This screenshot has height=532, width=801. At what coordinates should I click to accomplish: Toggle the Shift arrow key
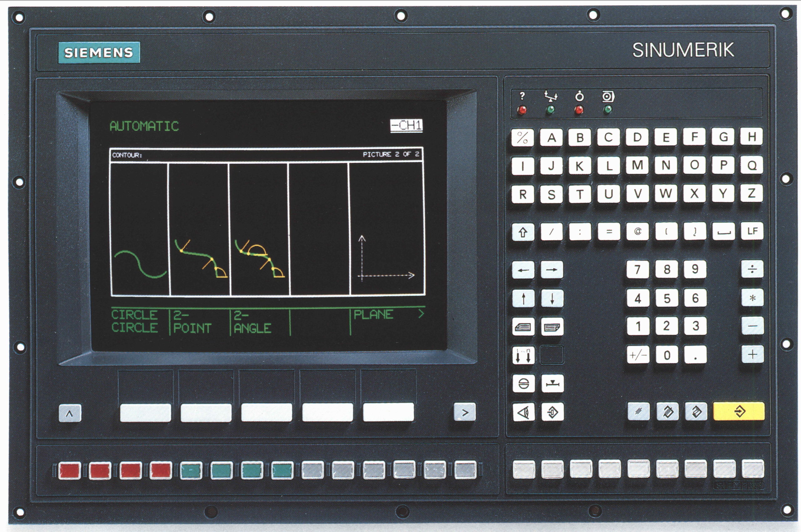523,232
